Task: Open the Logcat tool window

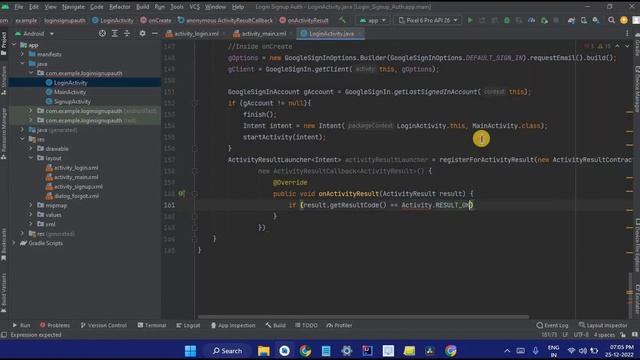Action: pos(188,325)
